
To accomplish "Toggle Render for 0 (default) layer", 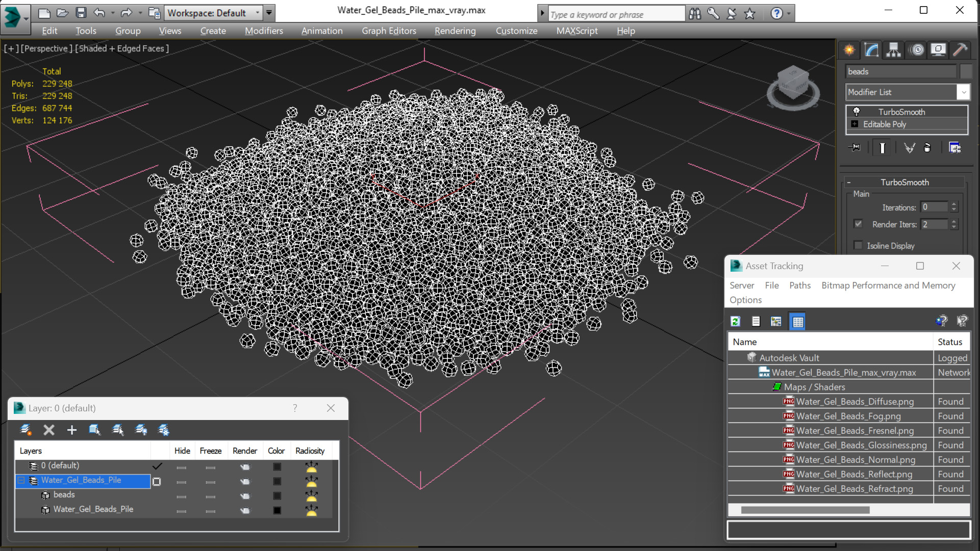I will (245, 466).
